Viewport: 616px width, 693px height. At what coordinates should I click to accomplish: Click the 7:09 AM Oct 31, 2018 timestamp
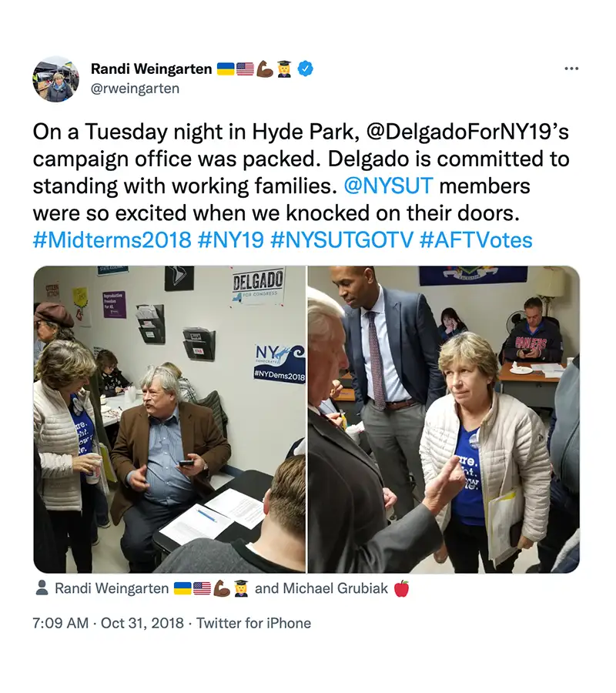(x=108, y=623)
